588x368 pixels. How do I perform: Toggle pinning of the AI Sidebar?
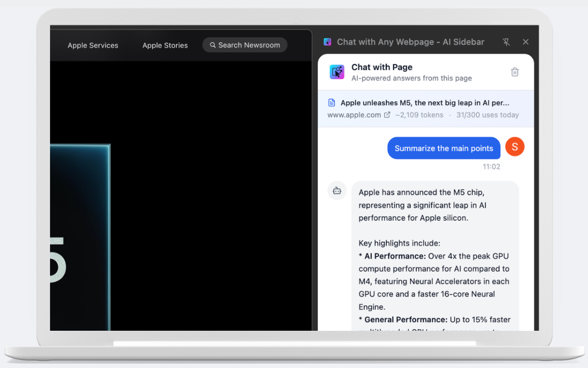click(x=506, y=41)
